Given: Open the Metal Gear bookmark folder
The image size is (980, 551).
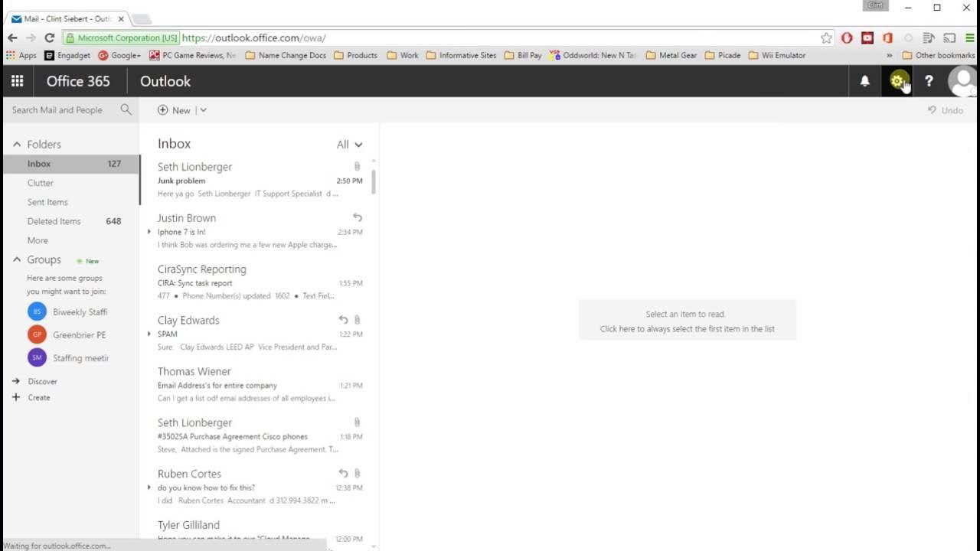Looking at the screenshot, I should pos(671,55).
